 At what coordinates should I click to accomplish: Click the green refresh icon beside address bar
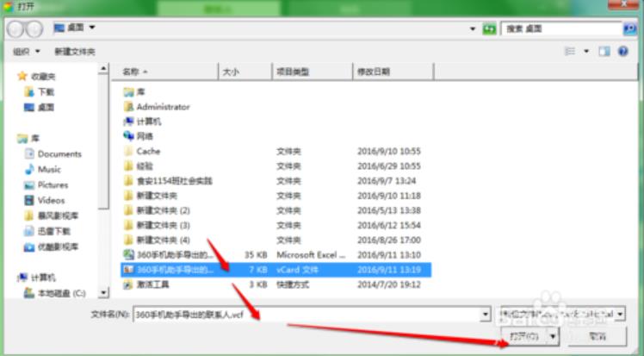pyautogui.click(x=490, y=29)
